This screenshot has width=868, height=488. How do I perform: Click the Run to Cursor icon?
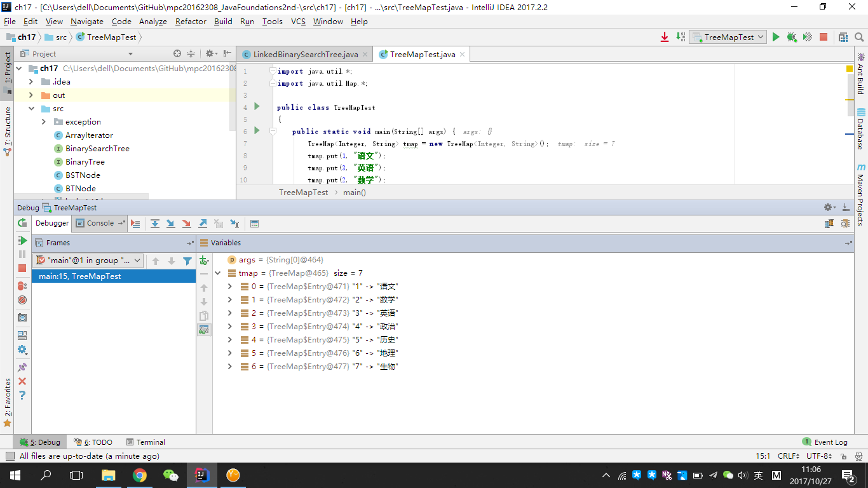click(234, 224)
